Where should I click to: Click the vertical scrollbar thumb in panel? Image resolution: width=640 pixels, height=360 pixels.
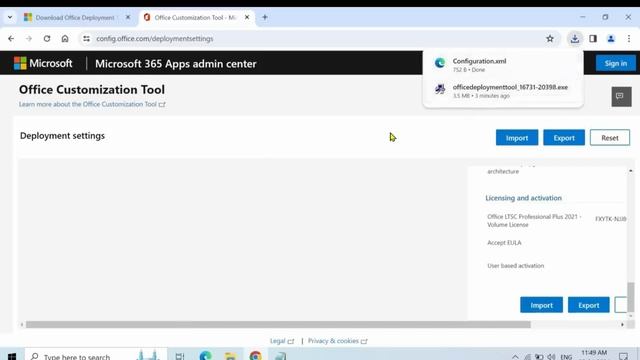tap(631, 296)
